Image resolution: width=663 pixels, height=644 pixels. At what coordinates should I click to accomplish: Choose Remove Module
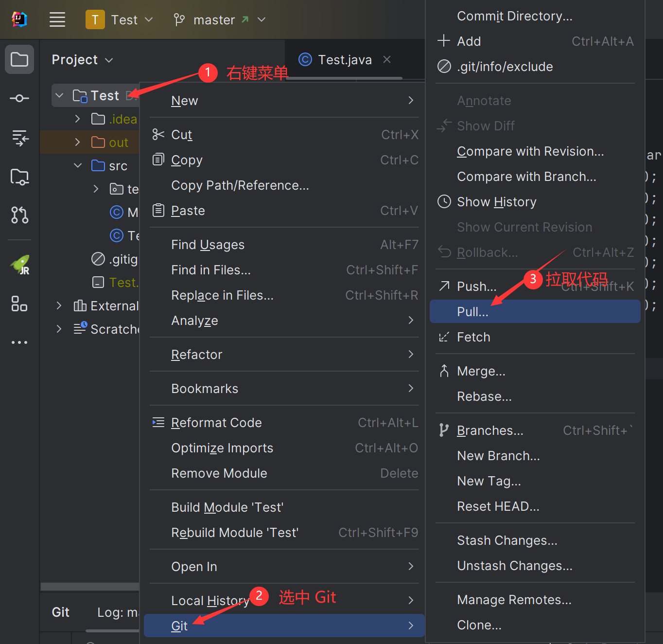(x=284, y=473)
